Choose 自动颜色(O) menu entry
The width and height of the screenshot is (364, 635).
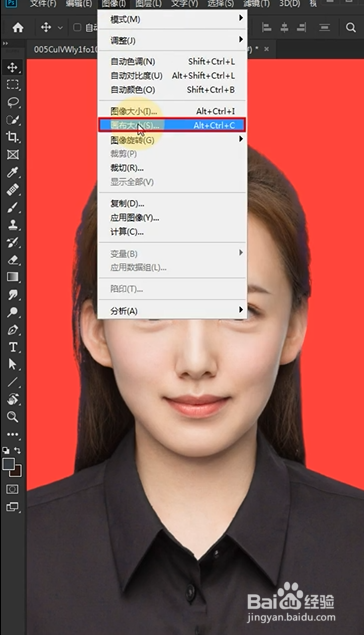click(x=172, y=90)
